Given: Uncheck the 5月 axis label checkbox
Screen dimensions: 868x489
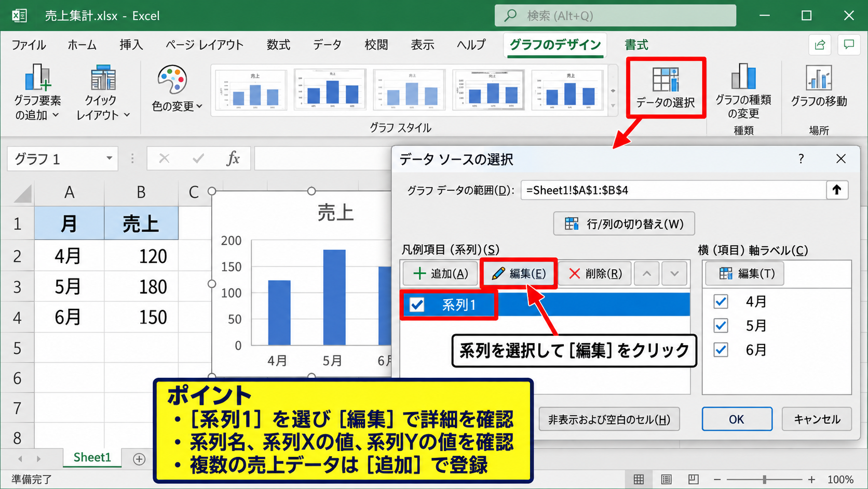Looking at the screenshot, I should 721,326.
